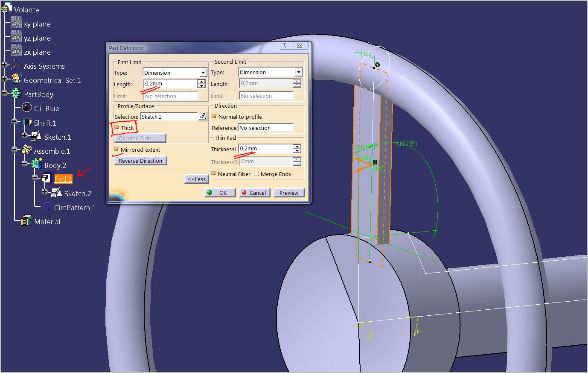Click the Pad.1 feature icon
Image resolution: width=588 pixels, height=373 pixels.
tap(47, 178)
